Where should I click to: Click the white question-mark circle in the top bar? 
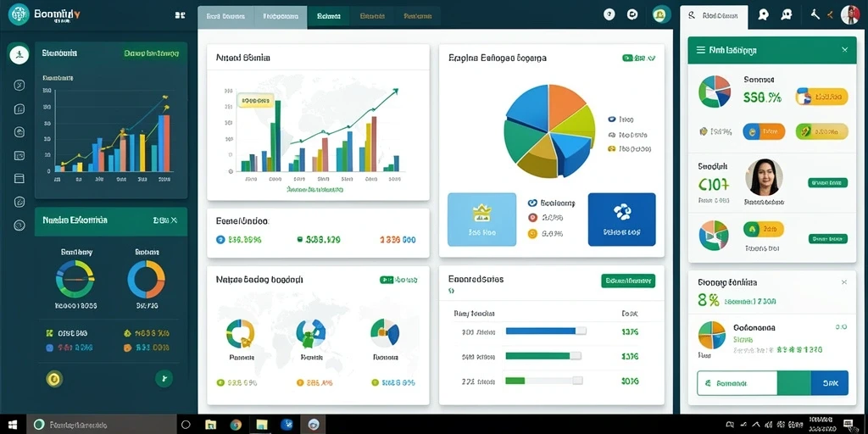(x=609, y=15)
